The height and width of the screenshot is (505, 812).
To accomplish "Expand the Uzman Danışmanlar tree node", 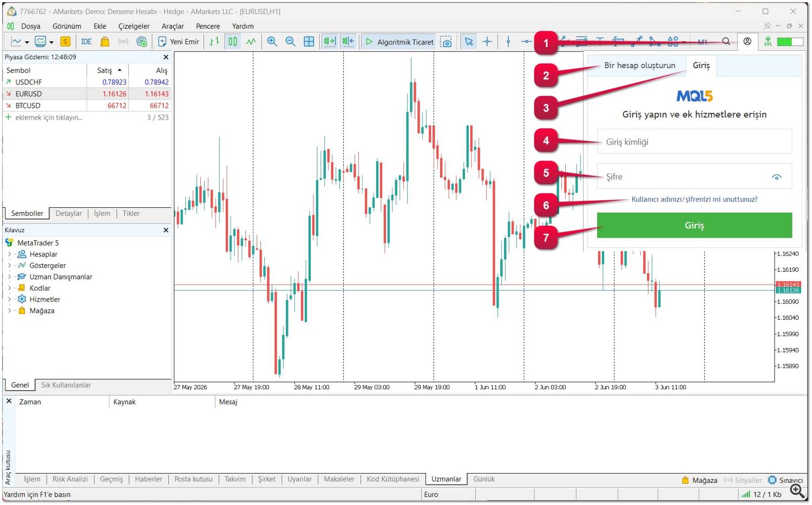I will [x=9, y=277].
